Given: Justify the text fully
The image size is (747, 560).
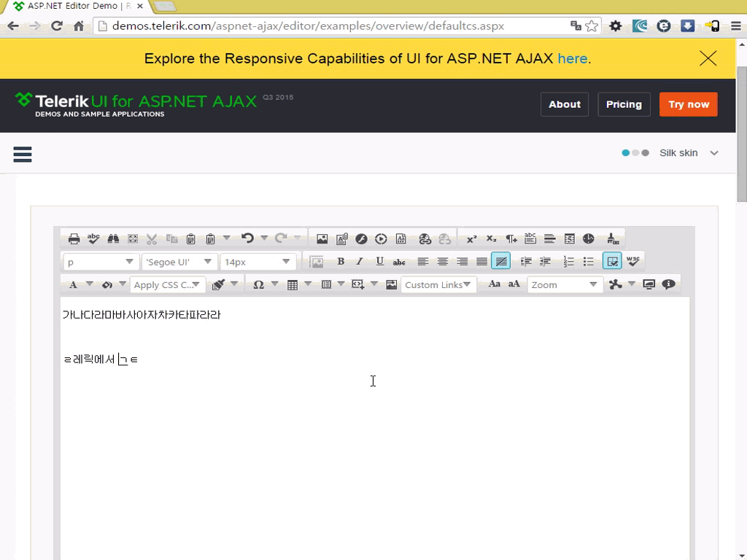Looking at the screenshot, I should click(481, 261).
